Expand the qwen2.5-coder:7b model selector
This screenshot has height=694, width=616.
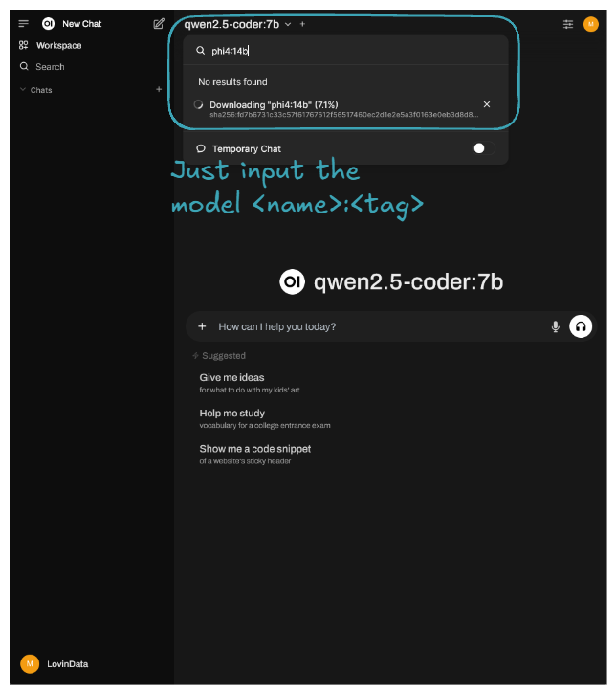(238, 24)
